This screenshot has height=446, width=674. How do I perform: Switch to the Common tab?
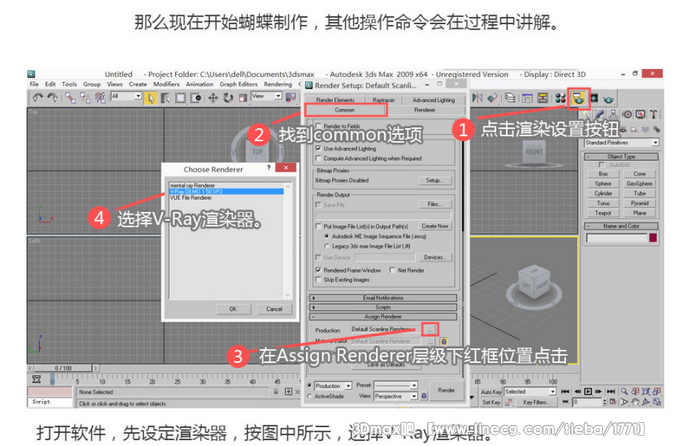(x=345, y=110)
